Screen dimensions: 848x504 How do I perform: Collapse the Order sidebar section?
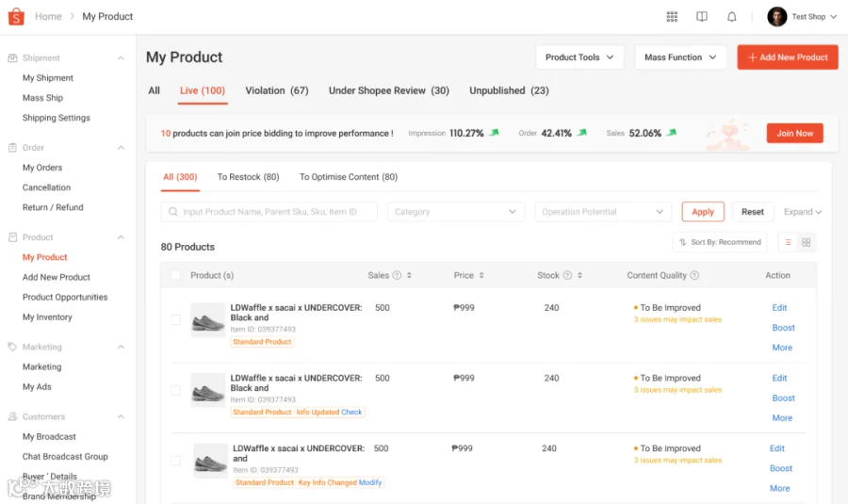click(122, 148)
